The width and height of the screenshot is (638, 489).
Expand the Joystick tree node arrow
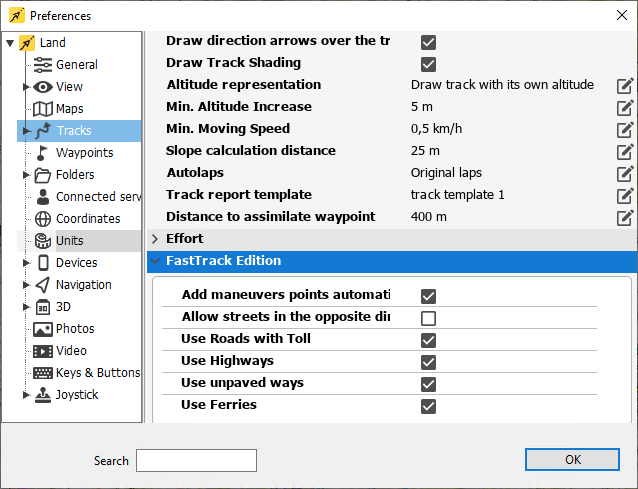pyautogui.click(x=26, y=395)
